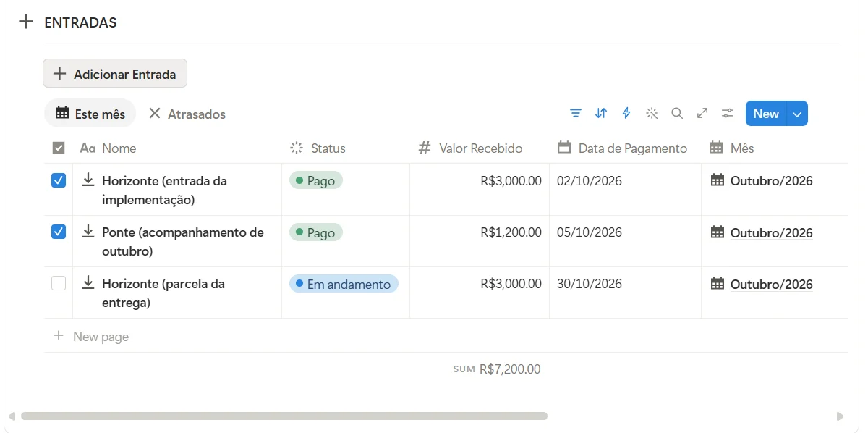
Task: Click the sparkle AI icon in toolbar
Action: click(x=652, y=113)
